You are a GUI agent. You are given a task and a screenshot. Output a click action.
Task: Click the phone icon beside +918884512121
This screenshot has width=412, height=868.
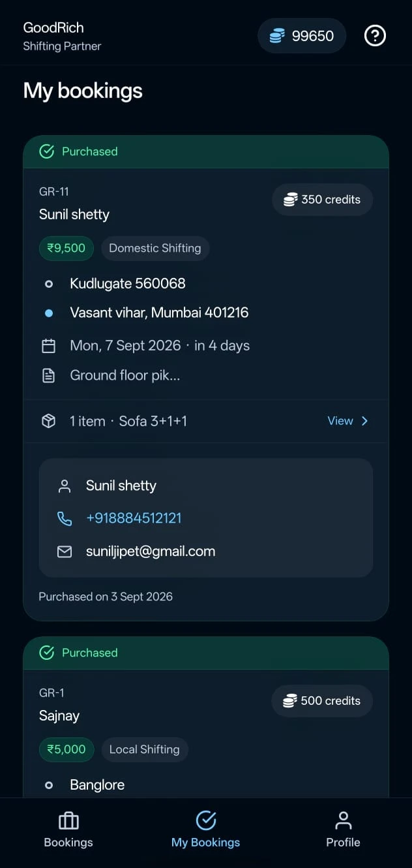pos(65,518)
